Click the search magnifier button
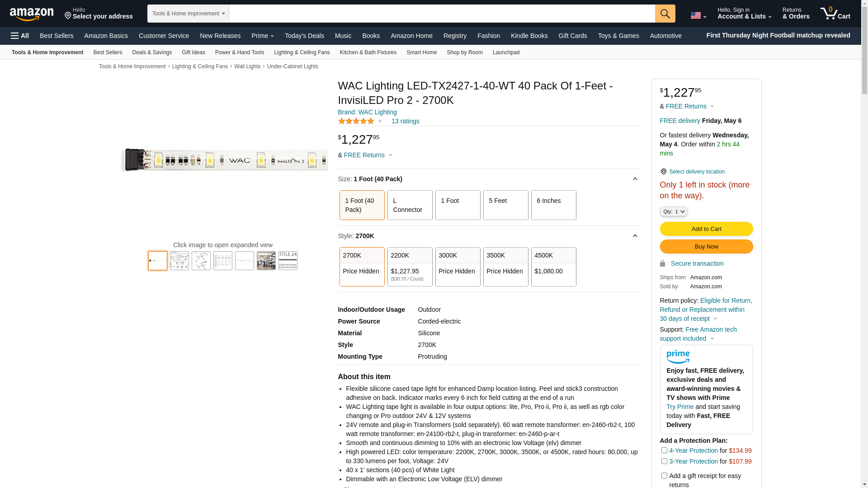The height and width of the screenshot is (488, 868). (665, 14)
